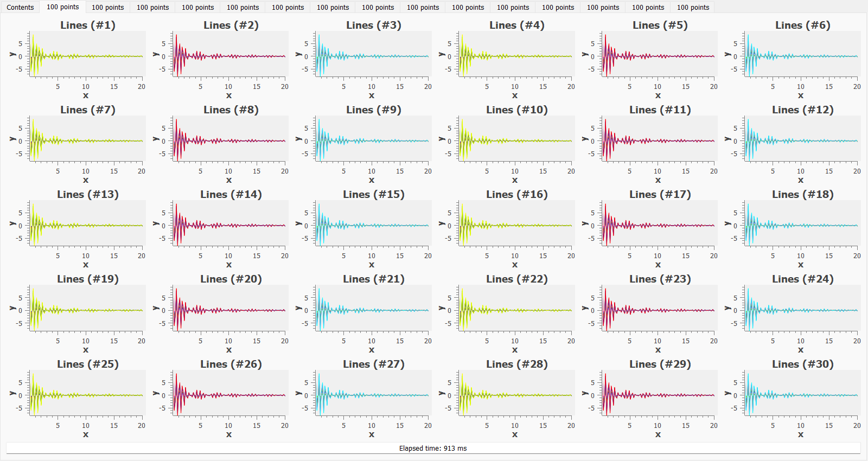The height and width of the screenshot is (461, 868).
Task: Click inside the Lines (#6) plot
Action: 802,54
